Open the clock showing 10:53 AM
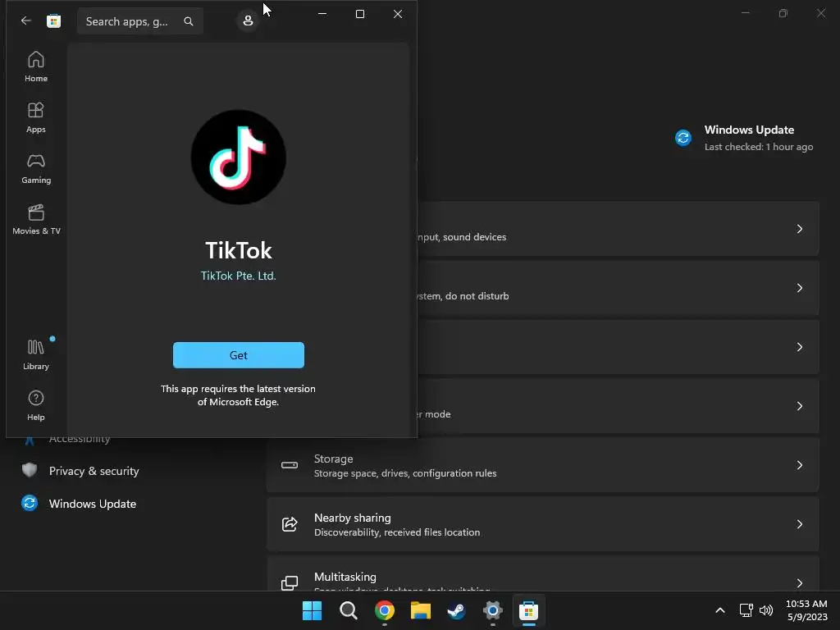Screen dimensions: 840x630 pyautogui.click(x=807, y=610)
